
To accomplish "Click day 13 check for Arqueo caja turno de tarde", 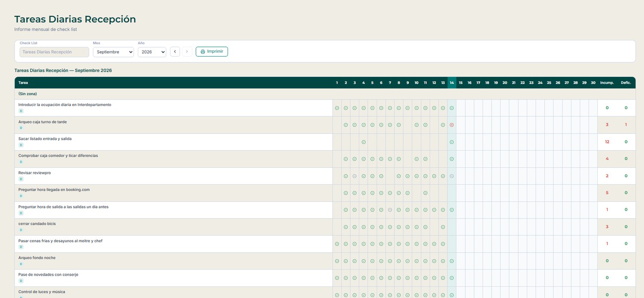I will 443,125.
